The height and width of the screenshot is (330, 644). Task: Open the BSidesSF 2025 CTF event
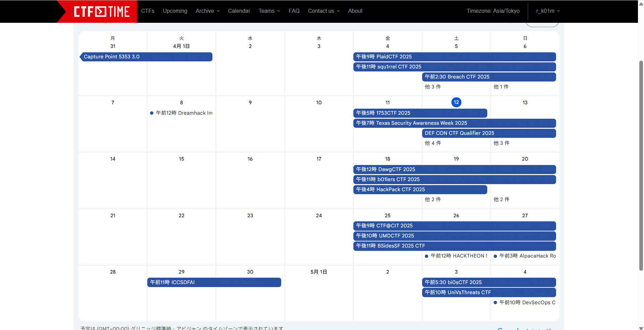tap(454, 246)
